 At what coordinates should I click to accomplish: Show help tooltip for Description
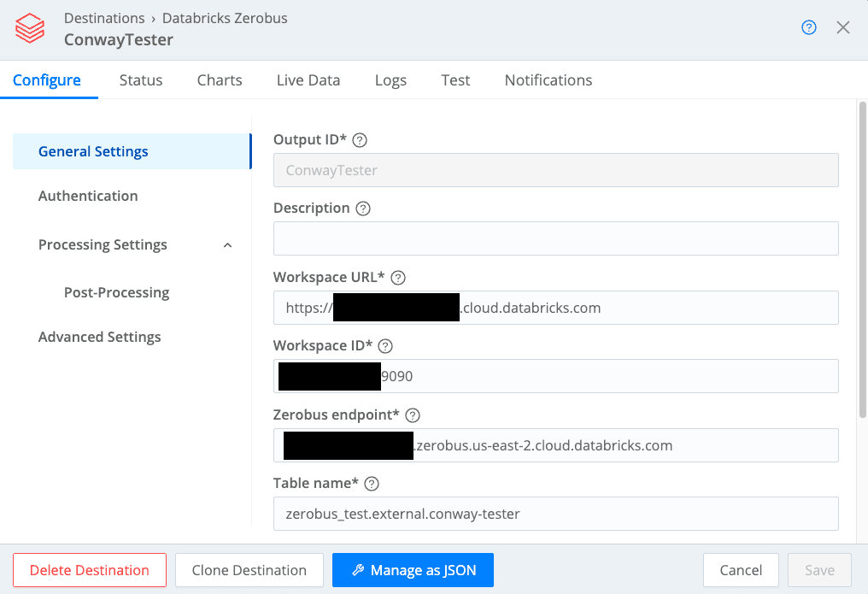pos(362,209)
